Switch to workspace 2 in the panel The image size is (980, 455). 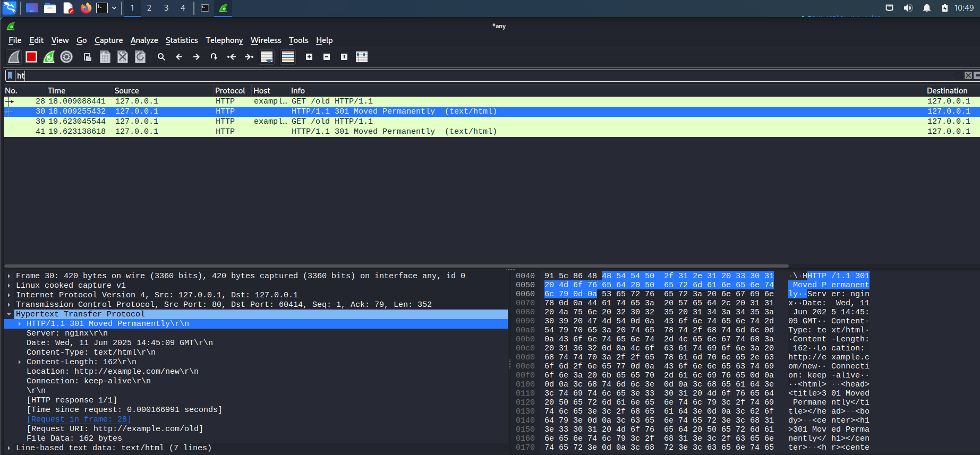(x=149, y=8)
